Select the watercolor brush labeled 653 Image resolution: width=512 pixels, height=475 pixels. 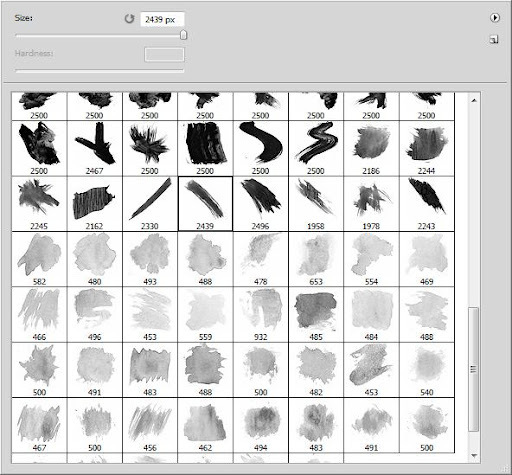(x=316, y=259)
